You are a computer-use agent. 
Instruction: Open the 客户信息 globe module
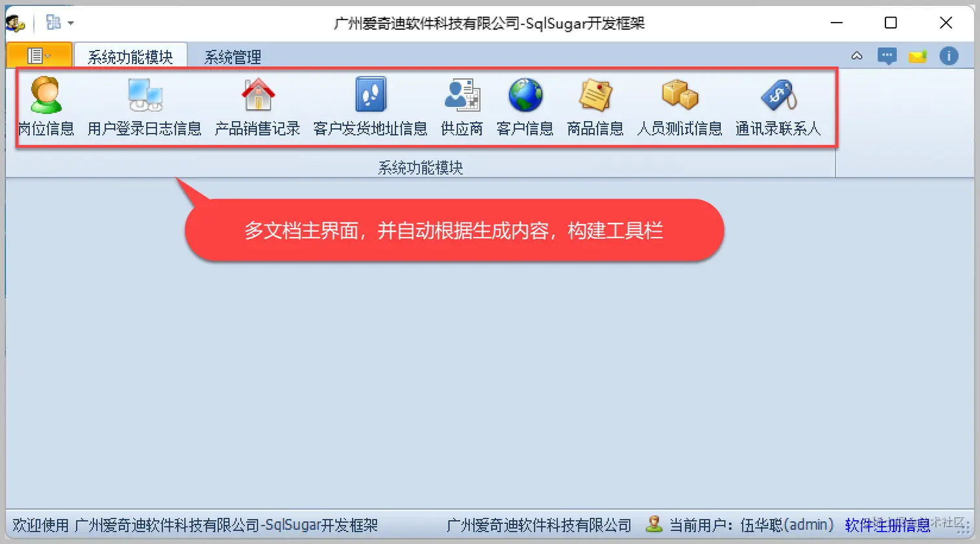coord(525,107)
